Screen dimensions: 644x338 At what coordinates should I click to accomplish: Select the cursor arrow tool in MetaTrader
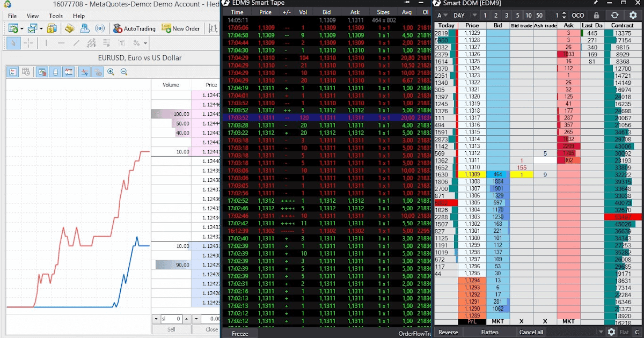tap(13, 43)
